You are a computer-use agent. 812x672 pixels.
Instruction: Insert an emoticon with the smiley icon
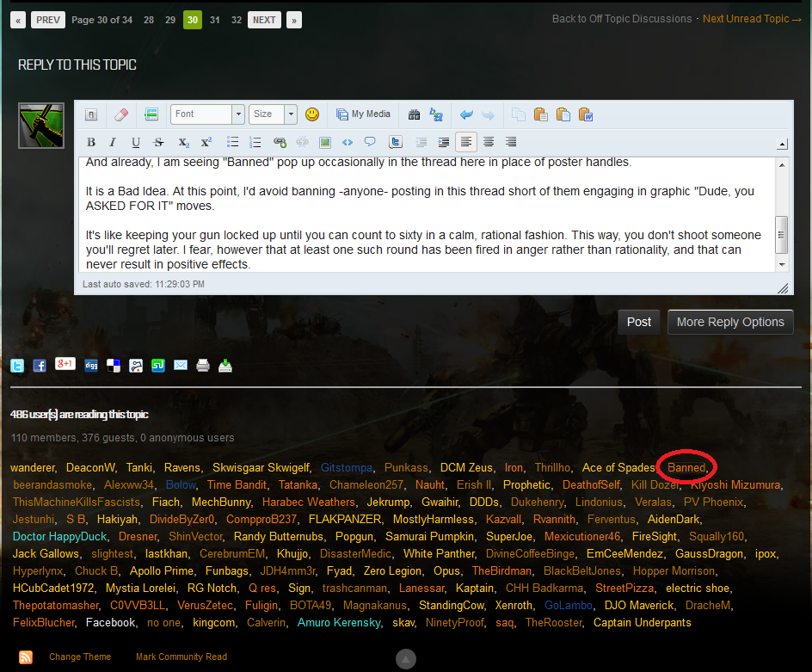click(312, 114)
